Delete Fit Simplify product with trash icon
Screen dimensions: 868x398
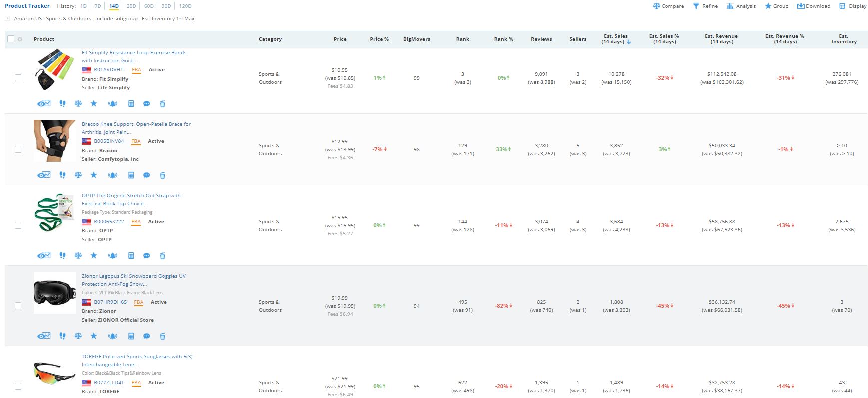(162, 104)
